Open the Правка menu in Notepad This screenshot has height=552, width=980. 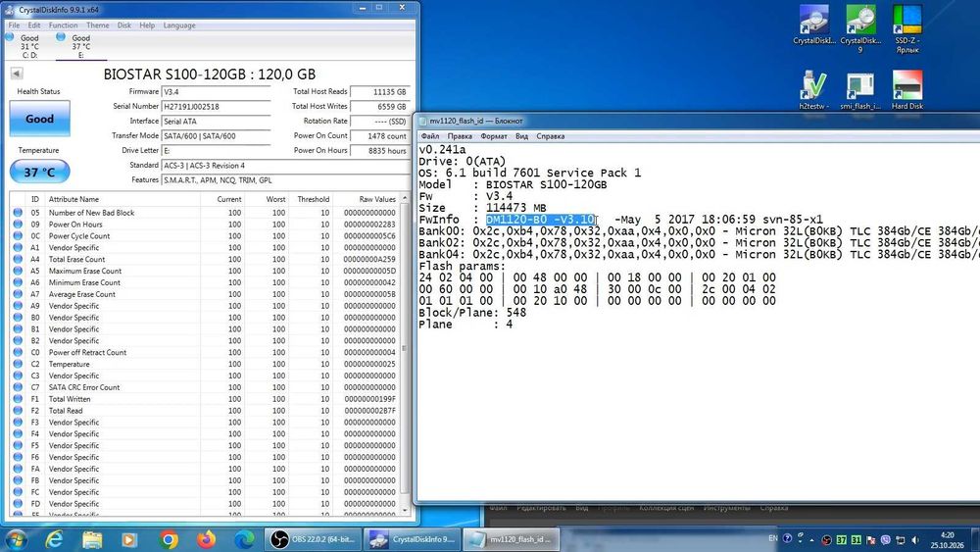(x=460, y=136)
